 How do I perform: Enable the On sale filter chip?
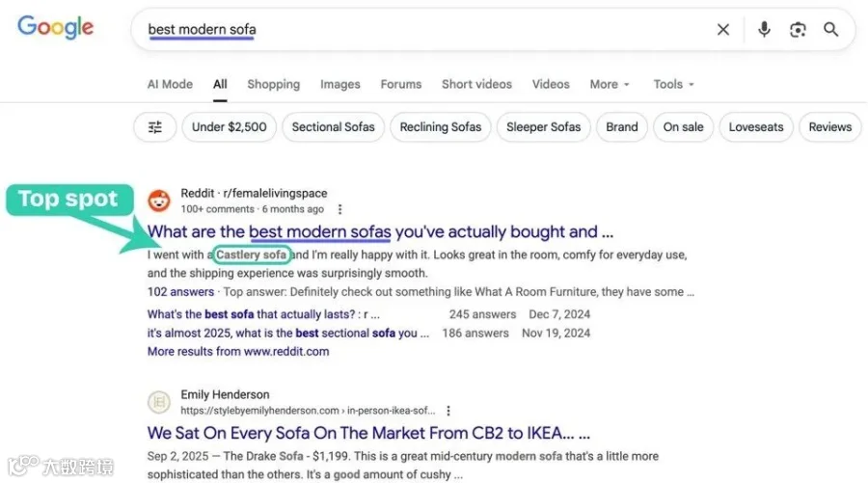pos(683,127)
